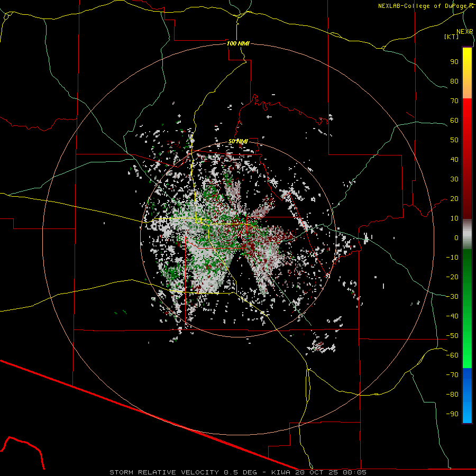The height and width of the screenshot is (476, 476).
Task: Click the 70 value on velocity scale
Action: pos(454,101)
